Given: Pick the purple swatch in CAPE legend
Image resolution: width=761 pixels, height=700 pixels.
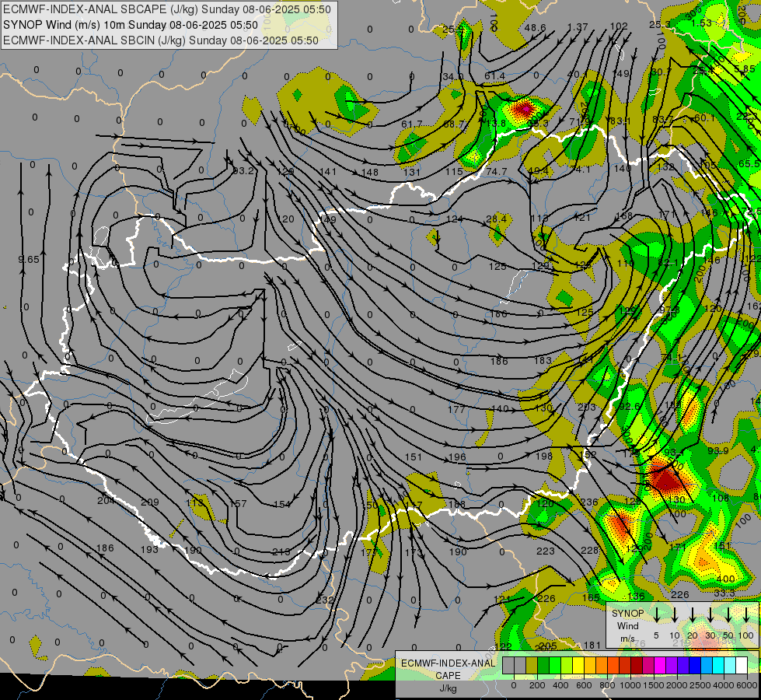Looking at the screenshot, I should click(672, 665).
